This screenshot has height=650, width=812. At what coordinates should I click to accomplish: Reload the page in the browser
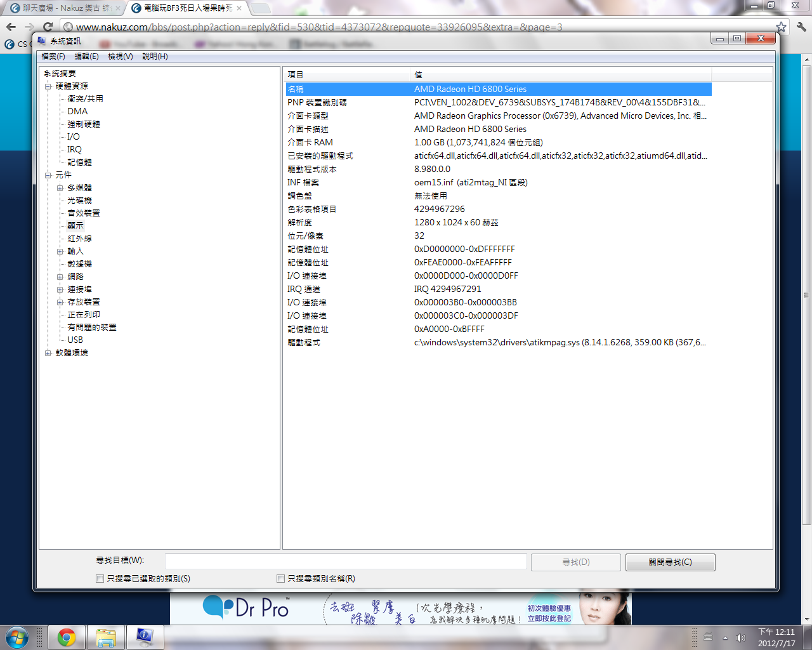[x=48, y=27]
